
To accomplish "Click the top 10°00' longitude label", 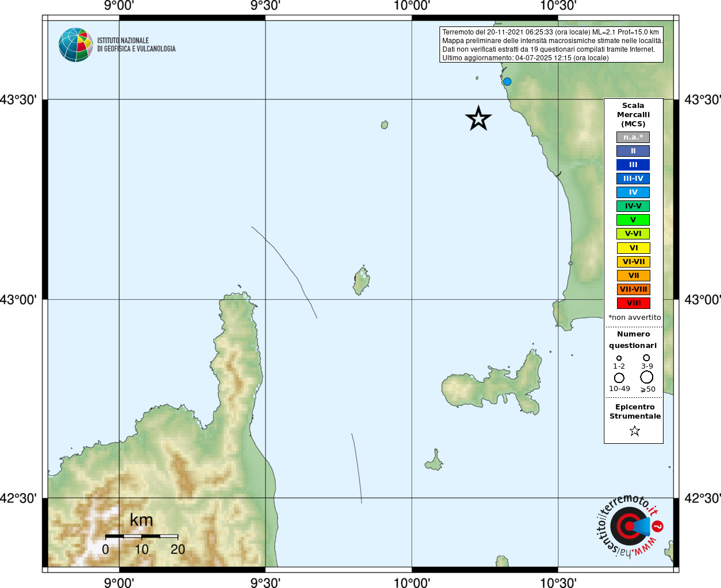I will [x=411, y=6].
